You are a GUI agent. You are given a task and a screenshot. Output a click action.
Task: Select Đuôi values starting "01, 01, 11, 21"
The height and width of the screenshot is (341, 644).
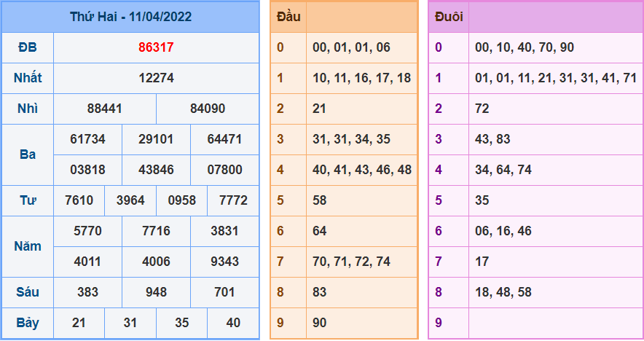pyautogui.click(x=556, y=78)
